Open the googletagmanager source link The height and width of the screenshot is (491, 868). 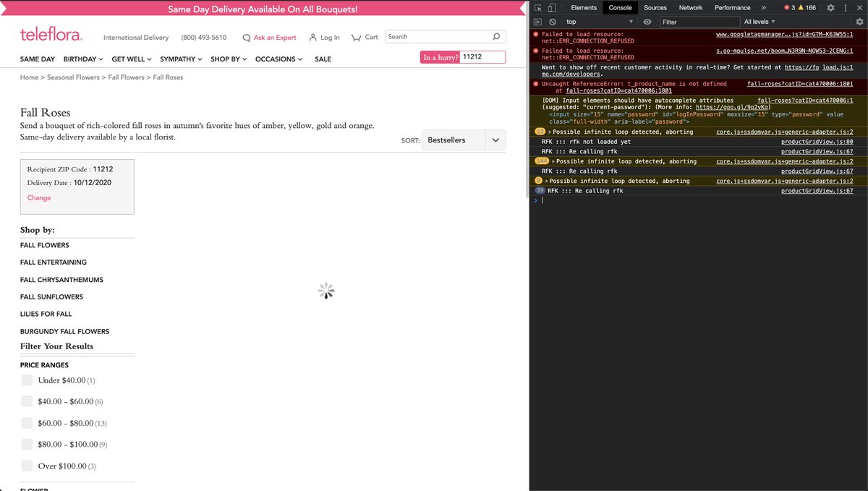point(785,35)
